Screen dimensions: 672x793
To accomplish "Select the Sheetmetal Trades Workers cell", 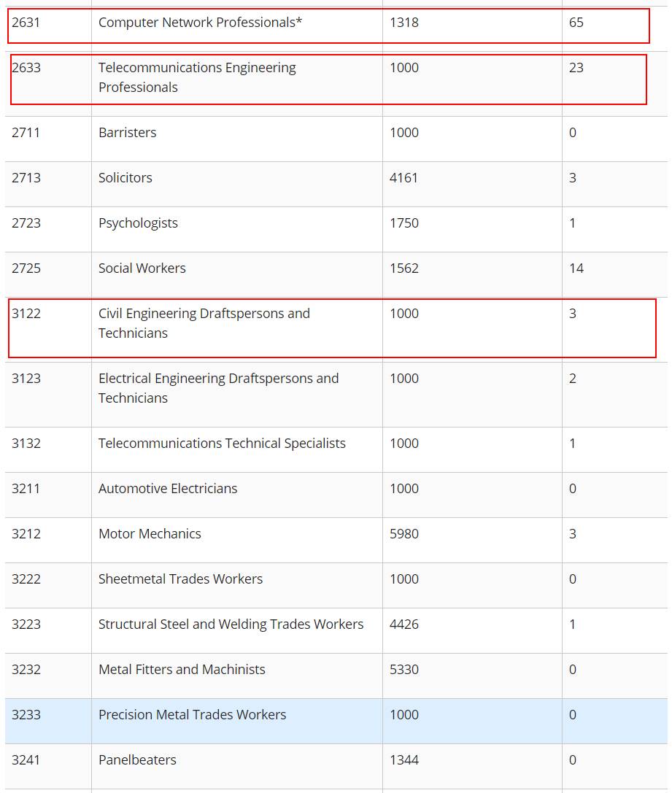I will 180,579.
